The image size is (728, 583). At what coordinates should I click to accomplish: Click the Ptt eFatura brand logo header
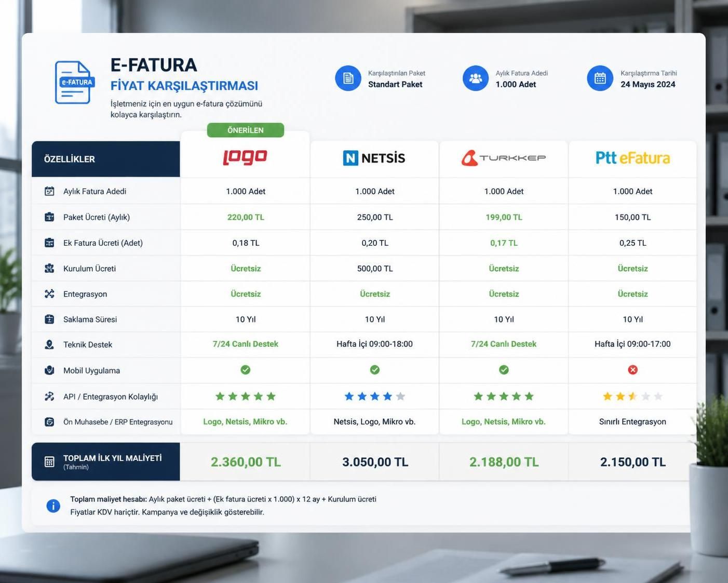click(x=632, y=158)
